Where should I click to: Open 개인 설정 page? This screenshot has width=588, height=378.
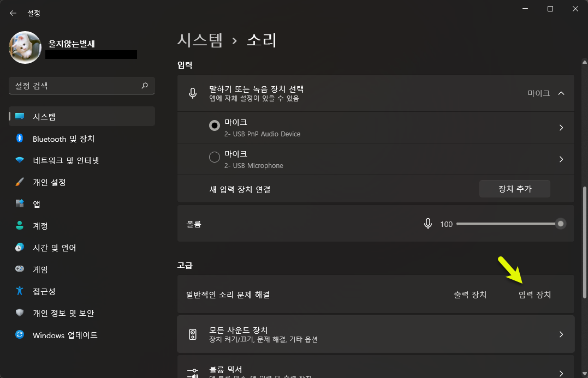82,182
